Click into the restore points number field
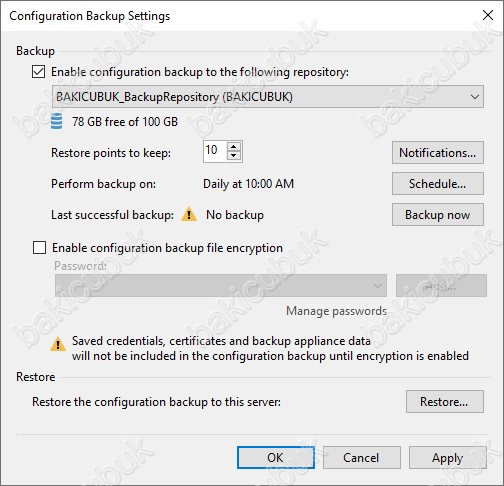The image size is (504, 486). [x=215, y=151]
